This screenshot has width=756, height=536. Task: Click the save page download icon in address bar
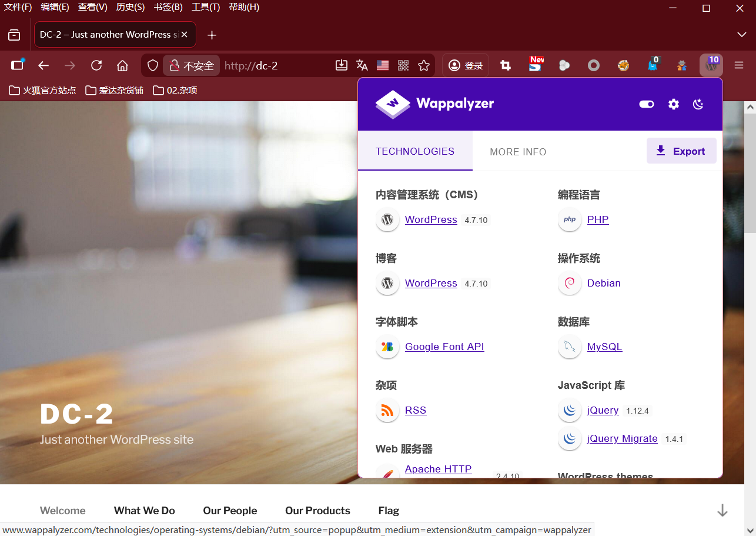pos(342,65)
